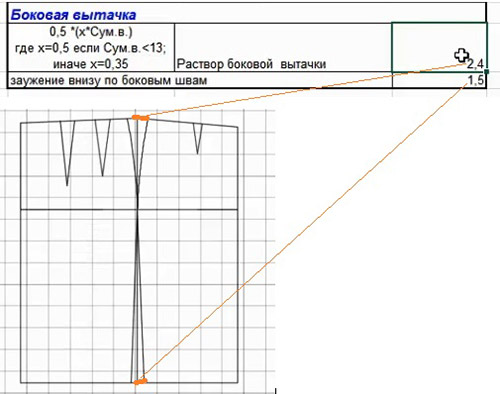Click the second waist dart from the left
500x394 pixels.
click(x=103, y=148)
